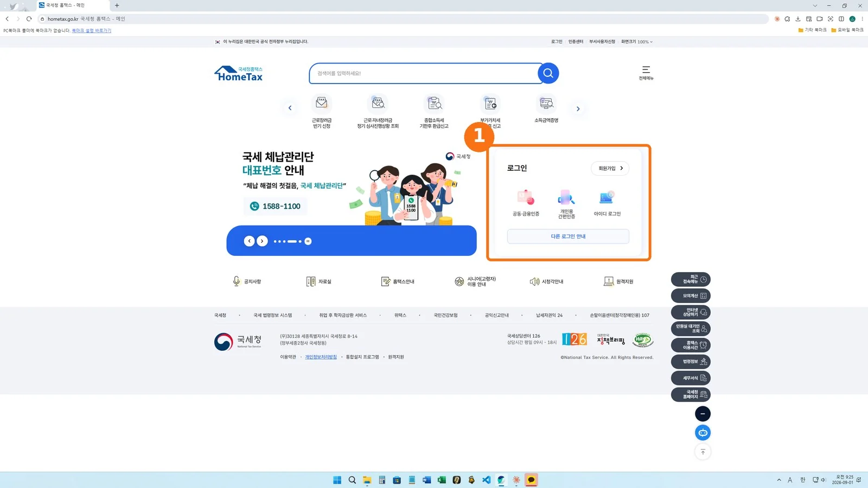Show next shortcut icons with right chevron
The height and width of the screenshot is (488, 868).
click(578, 109)
